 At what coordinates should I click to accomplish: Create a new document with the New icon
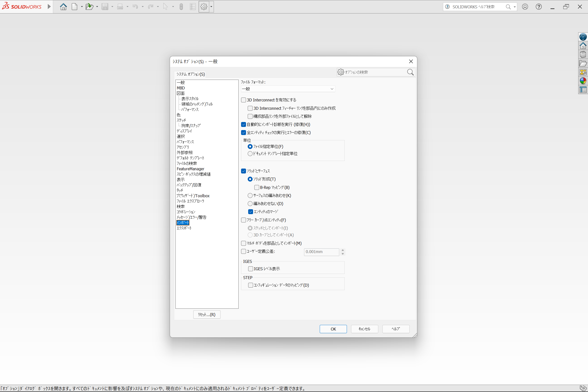pyautogui.click(x=74, y=7)
